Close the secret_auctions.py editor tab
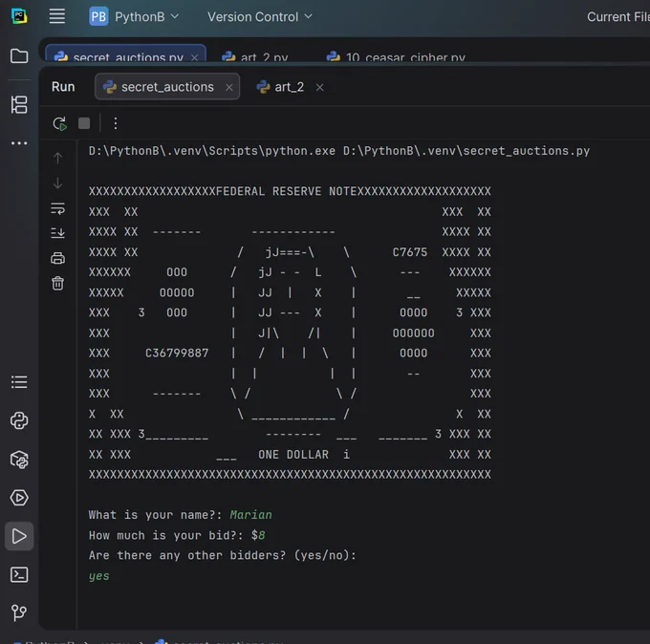 [x=194, y=57]
